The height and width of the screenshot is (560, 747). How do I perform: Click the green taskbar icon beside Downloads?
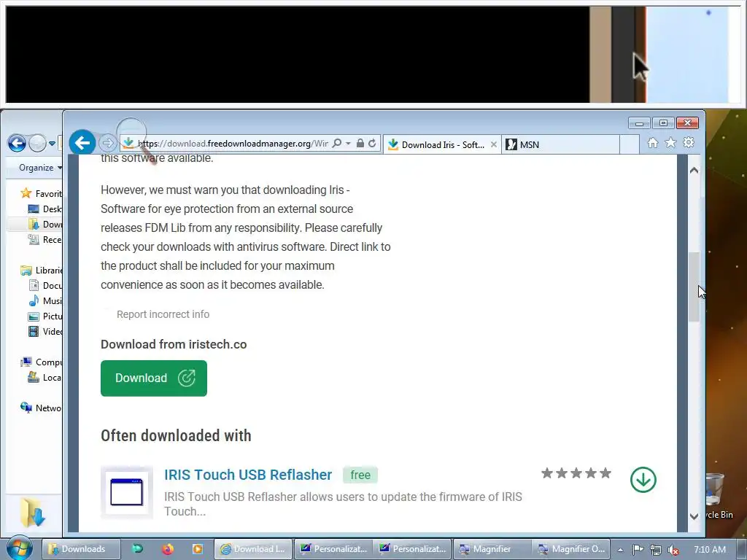click(x=137, y=549)
